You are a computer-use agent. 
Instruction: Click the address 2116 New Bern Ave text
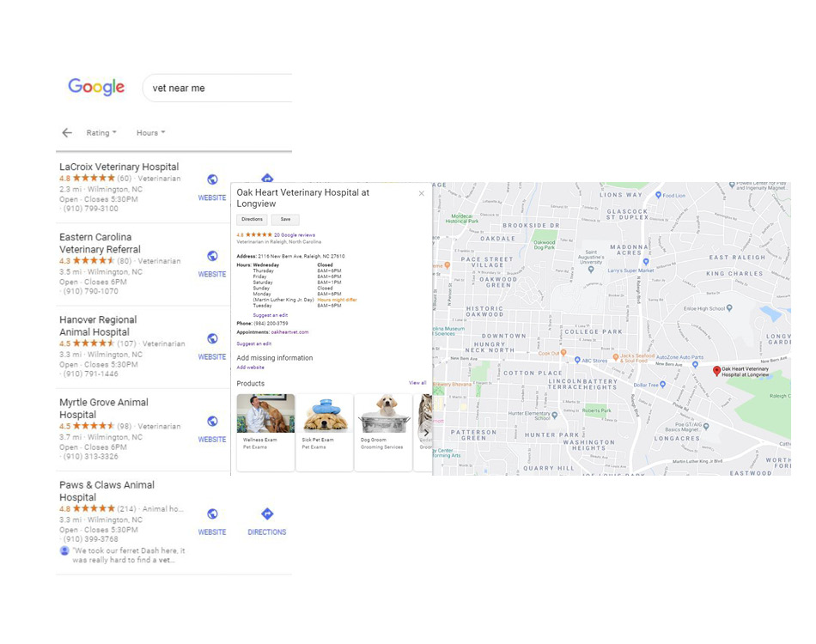coord(301,257)
